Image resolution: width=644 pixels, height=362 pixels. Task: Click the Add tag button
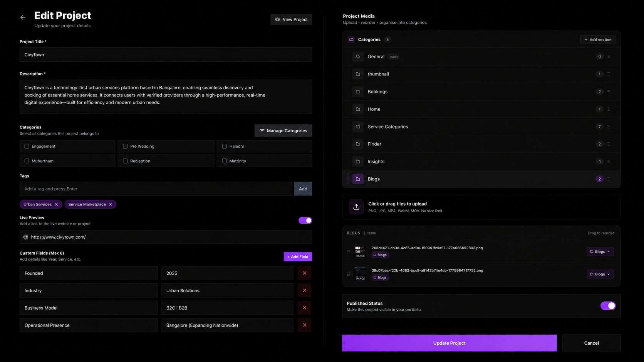coord(303,189)
